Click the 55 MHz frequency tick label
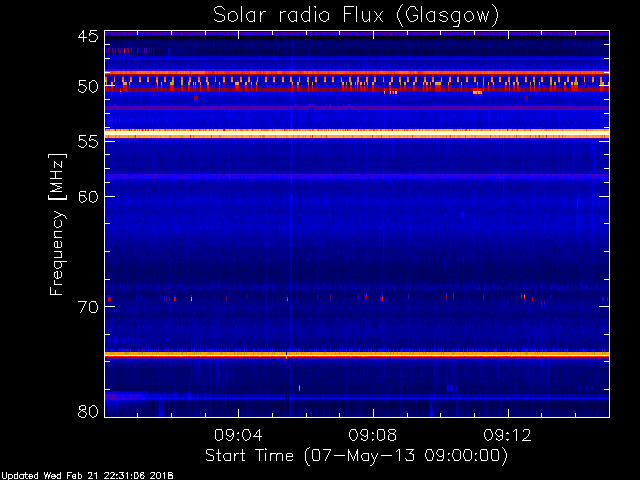This screenshot has width=640, height=480. click(x=87, y=142)
